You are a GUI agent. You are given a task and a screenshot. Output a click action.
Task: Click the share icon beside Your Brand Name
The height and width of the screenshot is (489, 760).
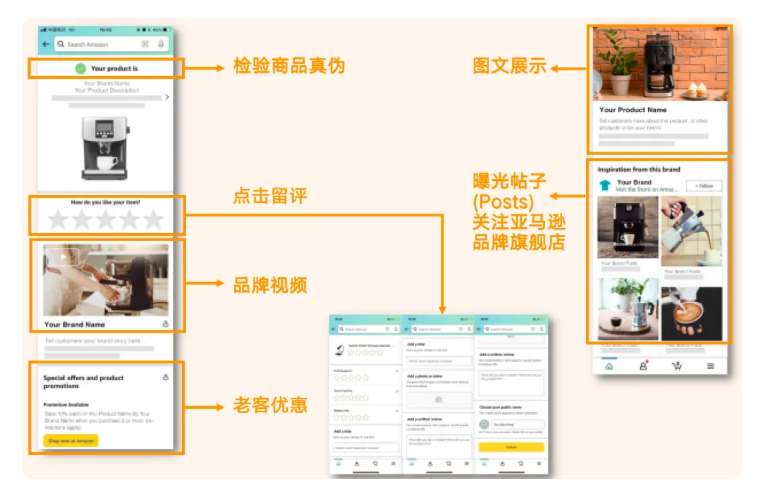165,324
